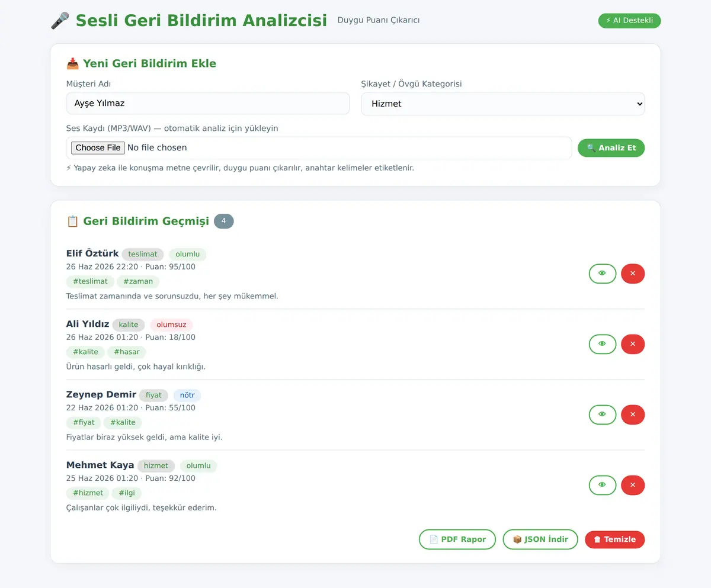Click the kalite category badge for Ali Yıldız
Image resolution: width=711 pixels, height=588 pixels.
[129, 324]
